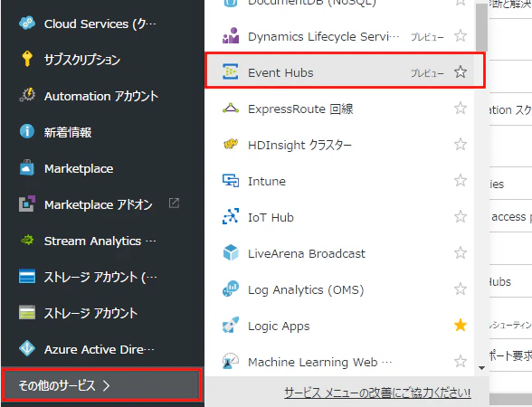Click the プレビュー label on Event Hubs
The image size is (532, 407).
click(427, 72)
